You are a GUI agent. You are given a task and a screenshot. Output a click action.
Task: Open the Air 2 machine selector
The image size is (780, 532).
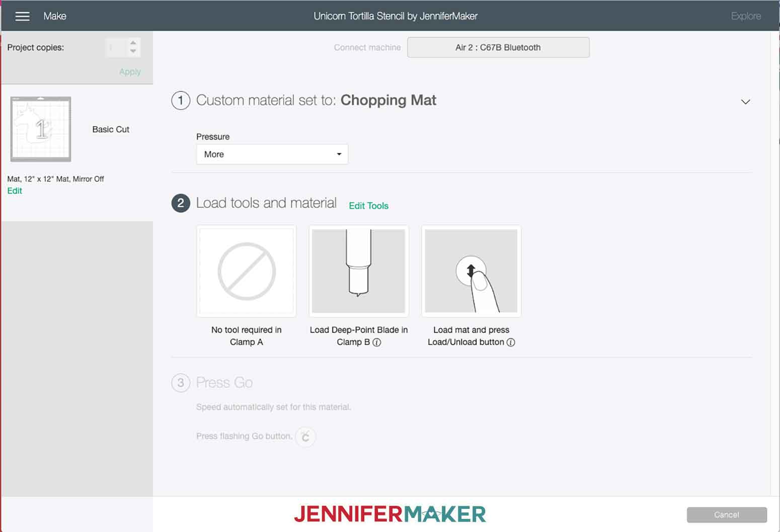point(498,47)
